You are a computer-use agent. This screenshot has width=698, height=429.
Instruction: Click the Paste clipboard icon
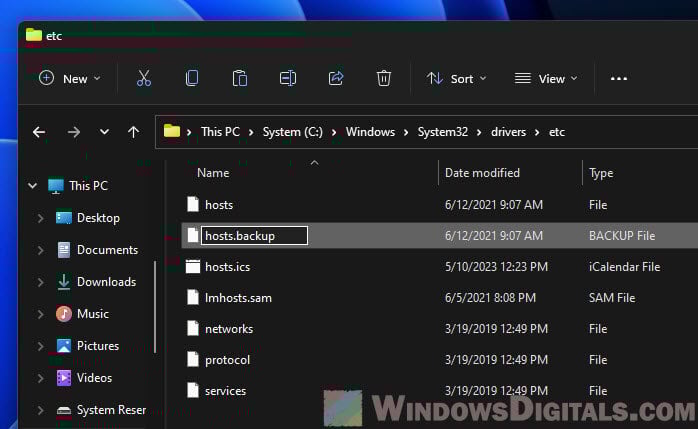click(239, 78)
